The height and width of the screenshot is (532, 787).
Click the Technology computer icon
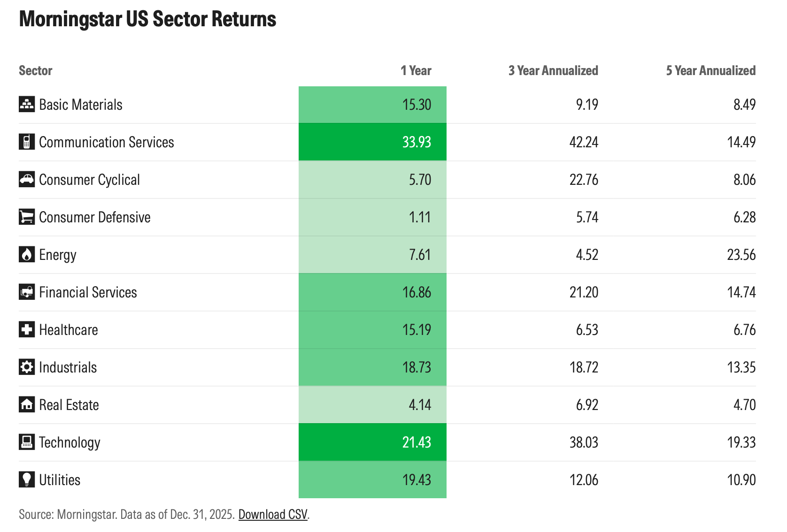27,442
